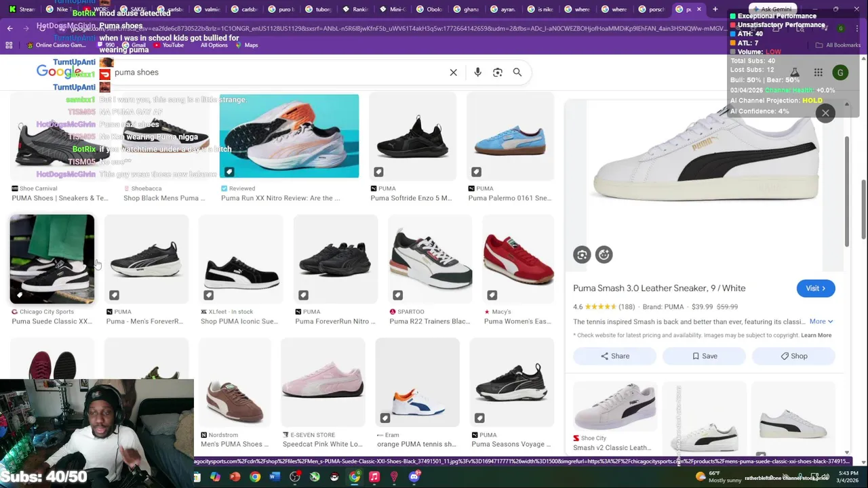868x488 pixels.
Task: Clear the search box with the X icon
Action: (x=454, y=73)
